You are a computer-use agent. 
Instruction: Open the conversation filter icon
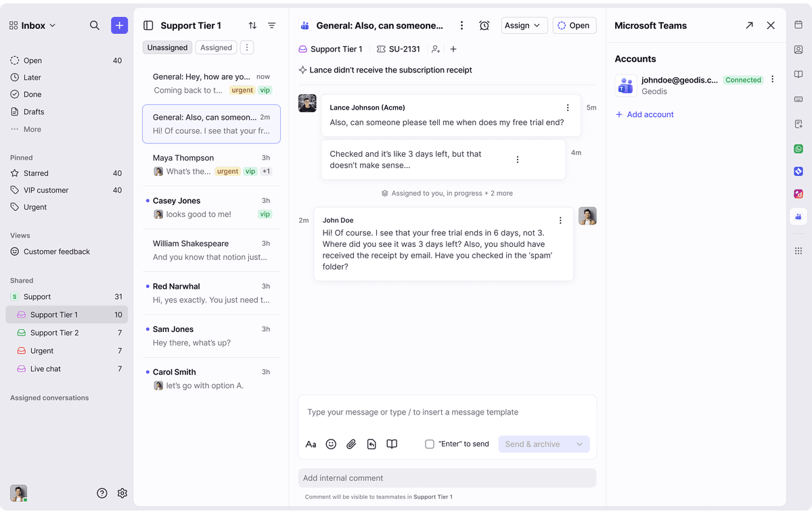[x=271, y=26]
